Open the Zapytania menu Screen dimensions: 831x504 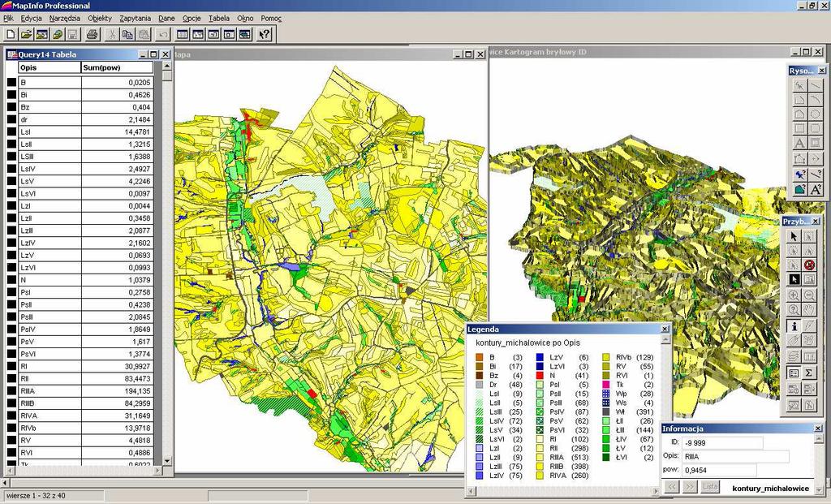tap(136, 18)
